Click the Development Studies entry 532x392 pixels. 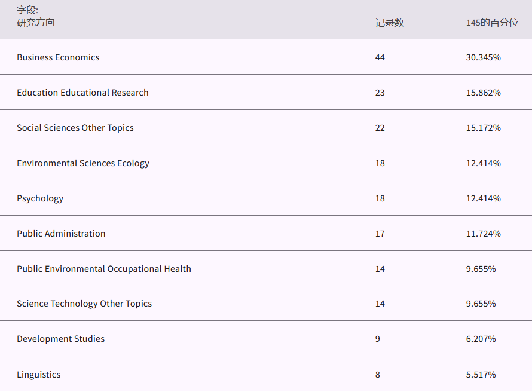click(x=60, y=339)
